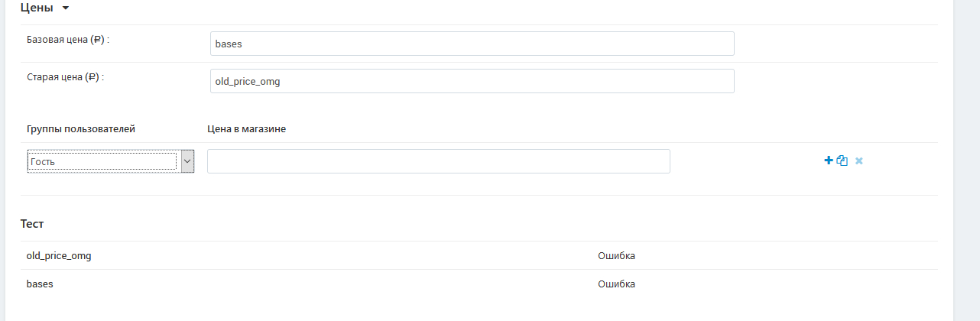Image resolution: width=980 pixels, height=321 pixels.
Task: Click Ошибка status next to old_price_omg
Action: 616,256
